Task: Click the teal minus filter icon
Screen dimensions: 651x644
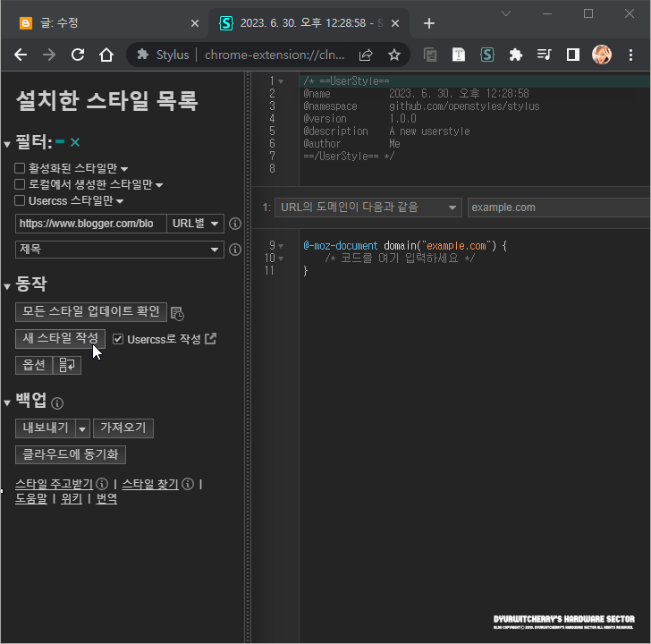Action: coord(60,141)
